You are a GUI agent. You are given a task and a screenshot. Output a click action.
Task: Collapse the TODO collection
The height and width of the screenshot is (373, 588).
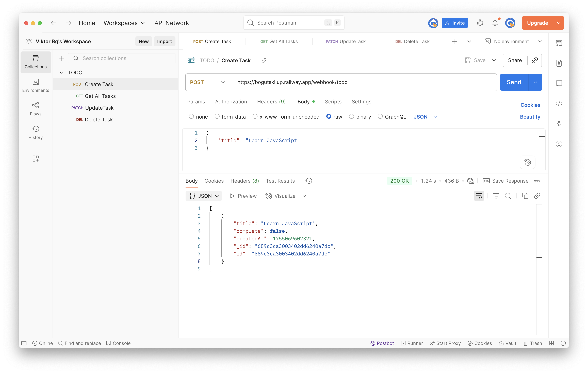pos(61,72)
